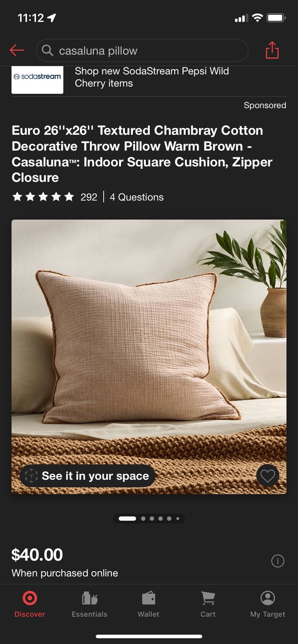Tap the red back arrow
This screenshot has width=298, height=644.
[17, 50]
